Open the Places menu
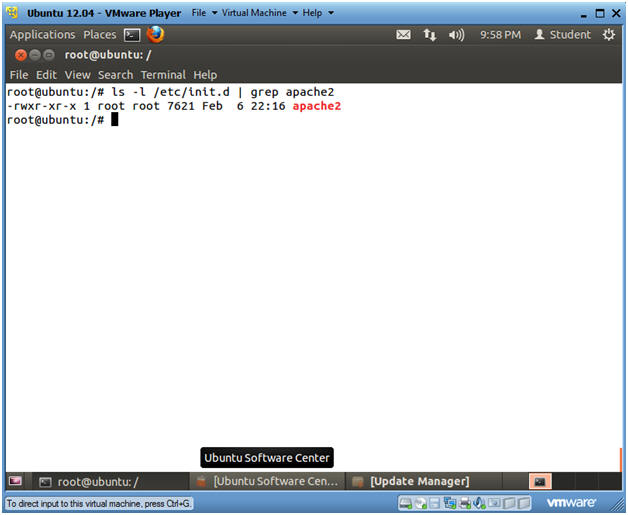This screenshot has height=515, width=628. coord(100,35)
